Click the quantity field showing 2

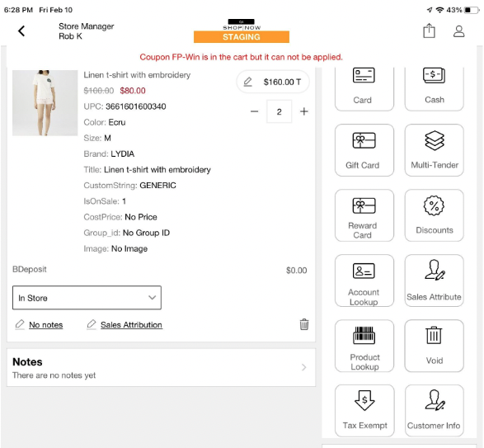tap(279, 111)
